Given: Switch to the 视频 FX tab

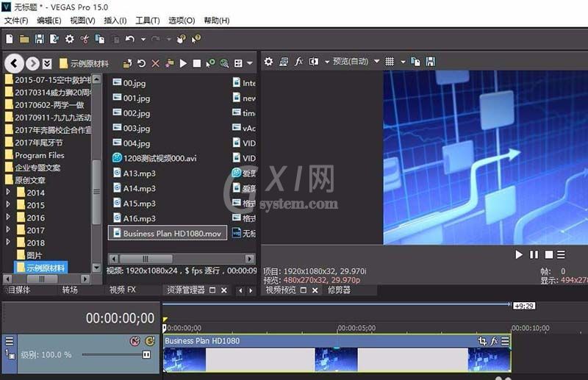Looking at the screenshot, I should (123, 290).
